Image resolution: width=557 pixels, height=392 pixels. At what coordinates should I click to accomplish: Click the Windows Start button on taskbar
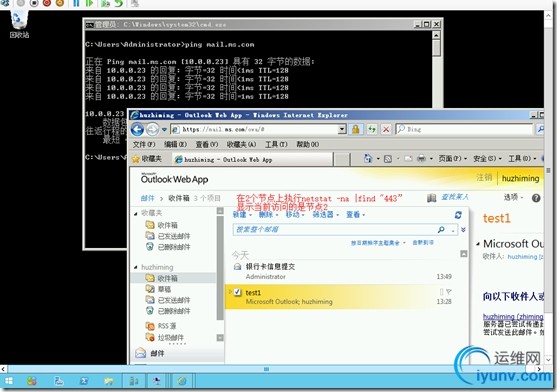coord(9,381)
